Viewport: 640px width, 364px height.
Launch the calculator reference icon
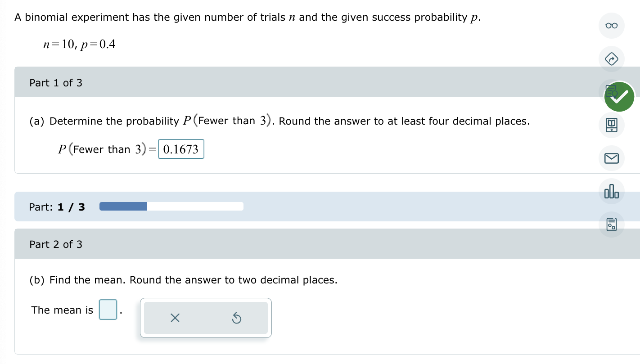pyautogui.click(x=611, y=224)
